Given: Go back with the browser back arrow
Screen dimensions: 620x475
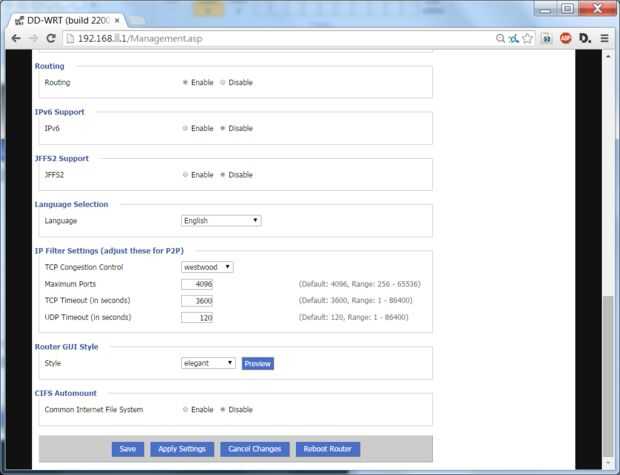Looking at the screenshot, I should click(16, 38).
